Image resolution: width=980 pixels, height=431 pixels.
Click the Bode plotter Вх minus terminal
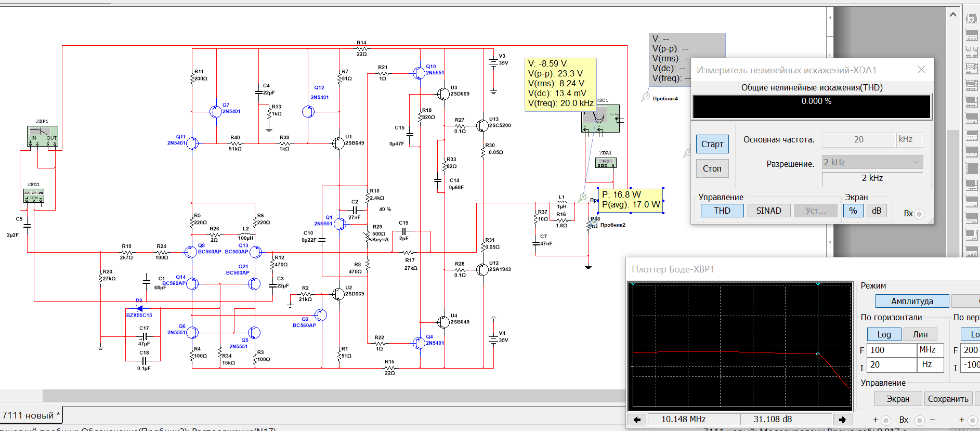point(919,420)
